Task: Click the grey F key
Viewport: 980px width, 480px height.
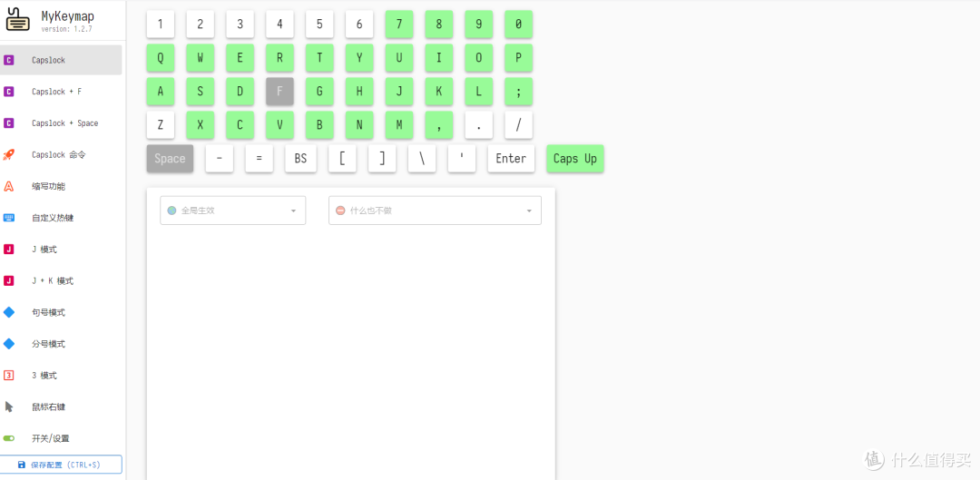Action: point(280,92)
